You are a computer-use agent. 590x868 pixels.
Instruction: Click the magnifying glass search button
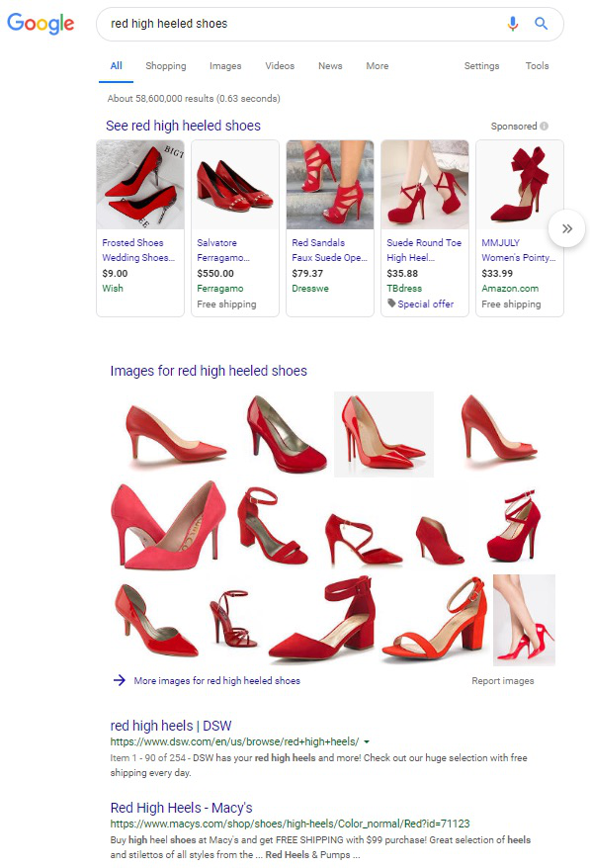pos(541,24)
